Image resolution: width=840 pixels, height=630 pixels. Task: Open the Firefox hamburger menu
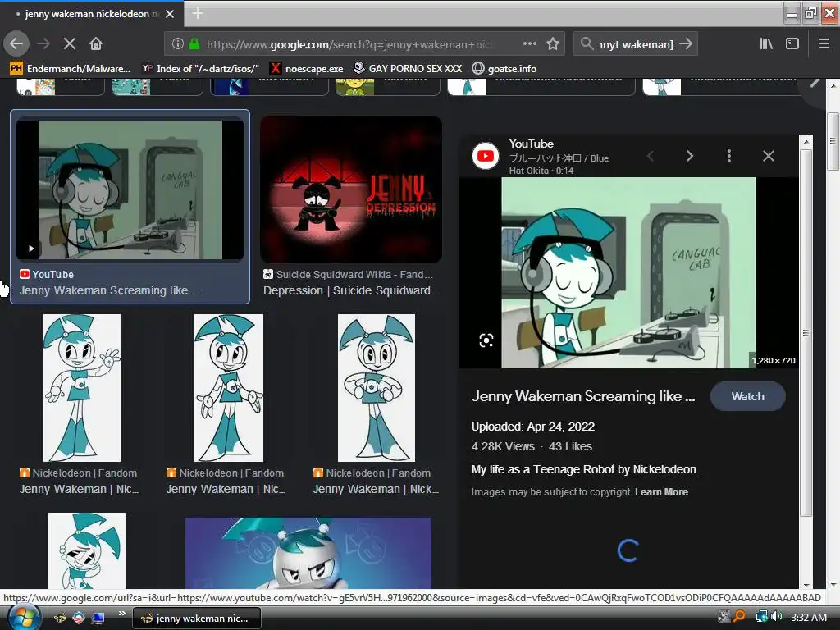824,44
